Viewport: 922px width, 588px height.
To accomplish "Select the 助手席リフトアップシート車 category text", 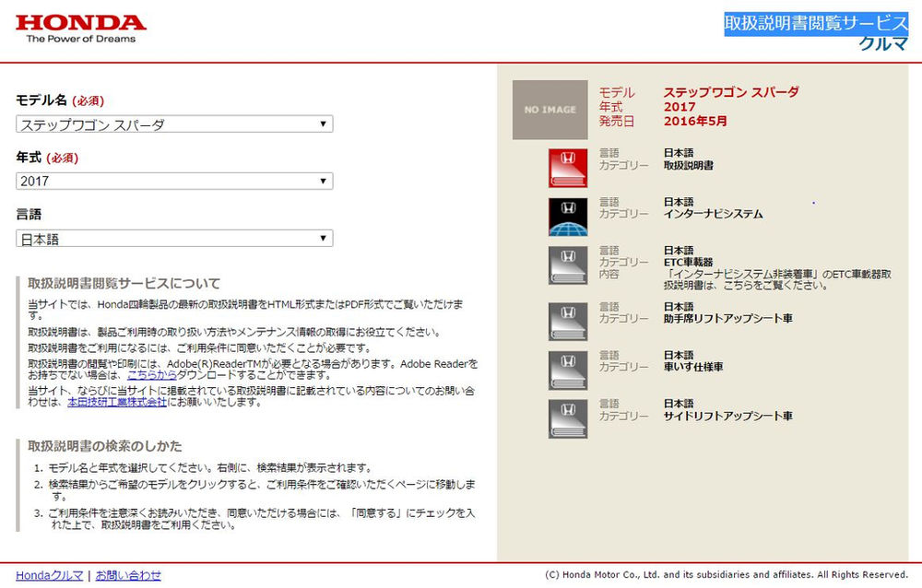I will pyautogui.click(x=728, y=319).
